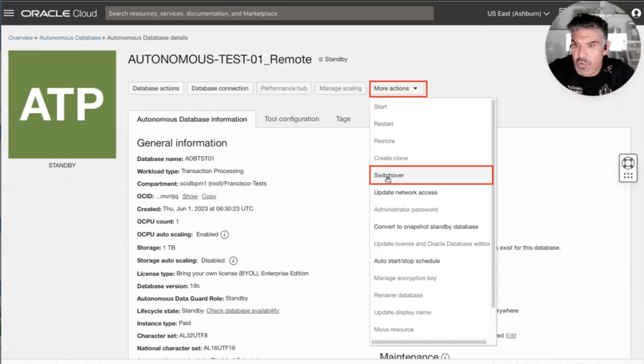Click the info icon beside Storage auto scaling

click(x=233, y=260)
